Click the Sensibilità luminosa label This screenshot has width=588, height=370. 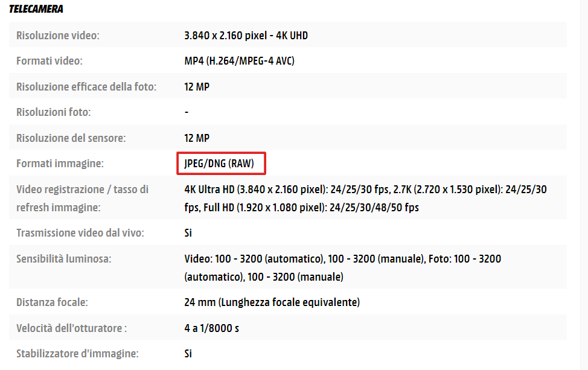(x=64, y=259)
